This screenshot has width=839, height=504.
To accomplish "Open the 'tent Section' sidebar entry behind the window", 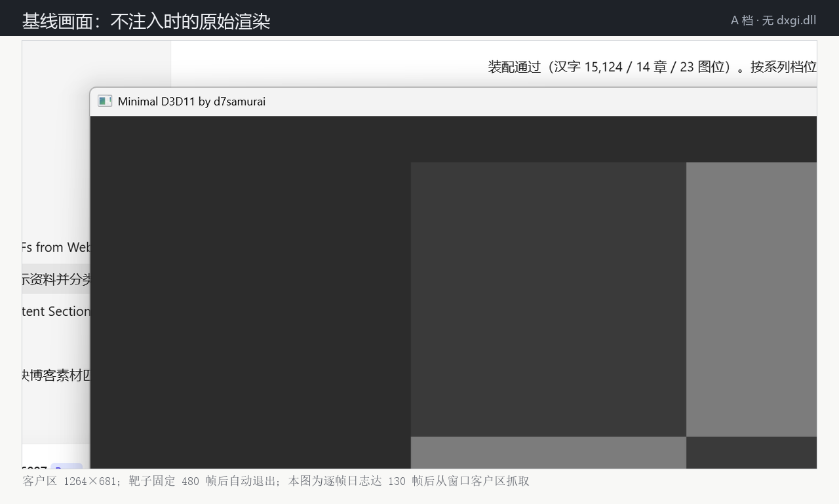I will tap(56, 311).
